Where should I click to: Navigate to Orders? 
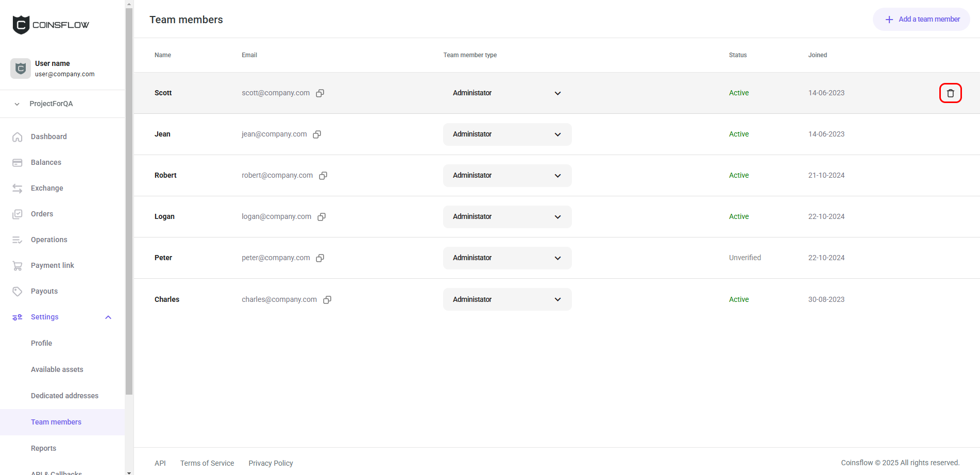click(42, 214)
